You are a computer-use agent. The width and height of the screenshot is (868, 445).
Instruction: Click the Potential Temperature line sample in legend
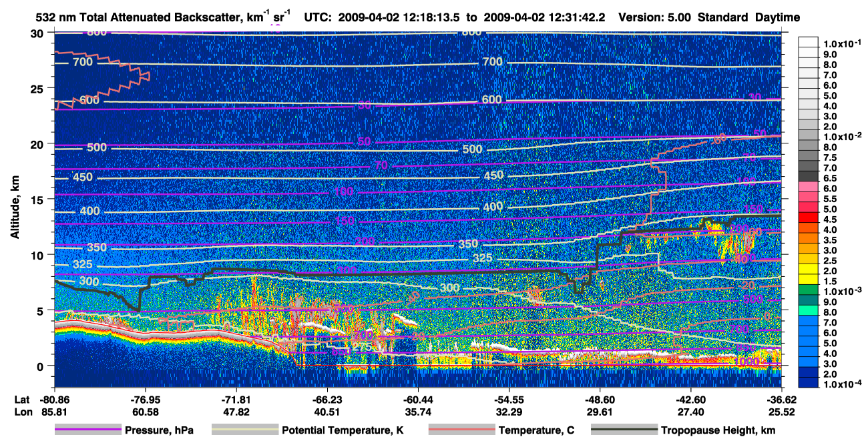click(244, 430)
